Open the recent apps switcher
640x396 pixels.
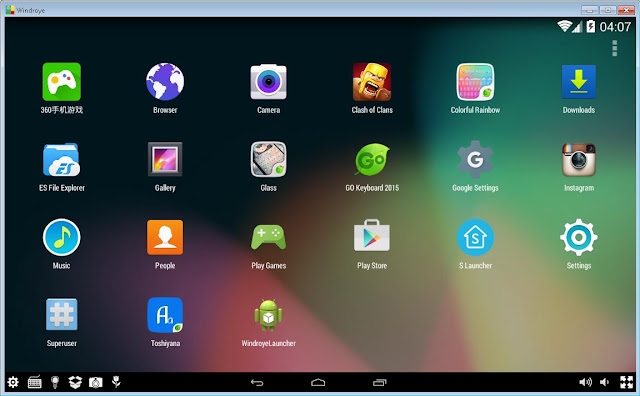[x=380, y=383]
